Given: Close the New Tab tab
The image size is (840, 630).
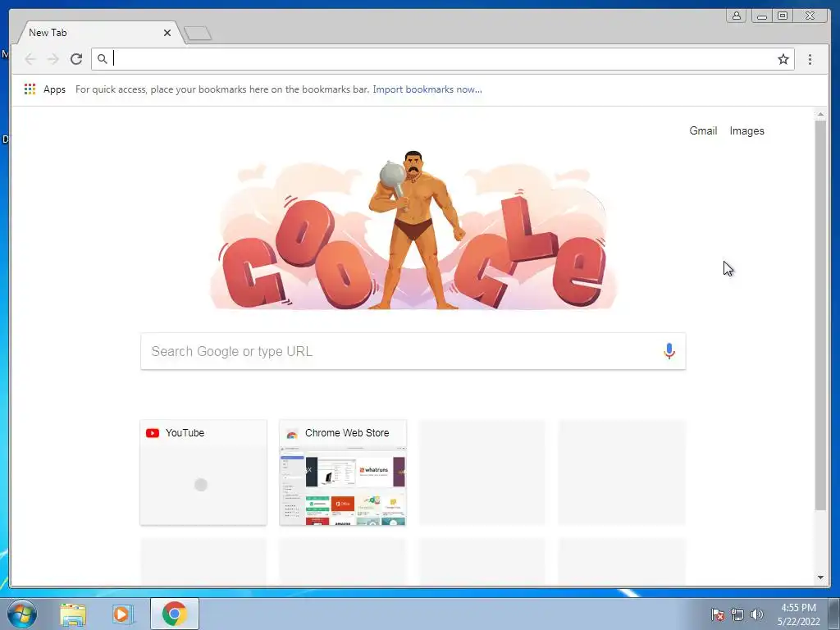Looking at the screenshot, I should pos(167,33).
